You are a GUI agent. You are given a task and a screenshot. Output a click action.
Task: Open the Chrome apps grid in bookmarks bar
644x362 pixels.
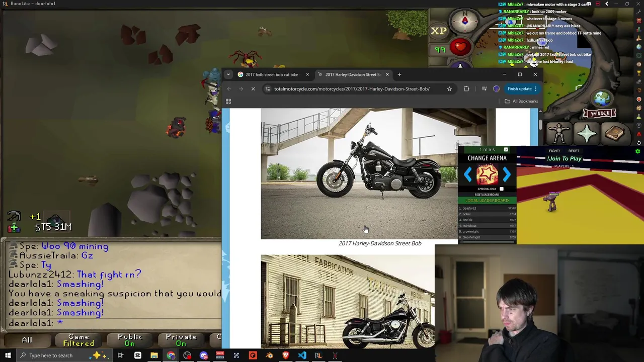228,101
